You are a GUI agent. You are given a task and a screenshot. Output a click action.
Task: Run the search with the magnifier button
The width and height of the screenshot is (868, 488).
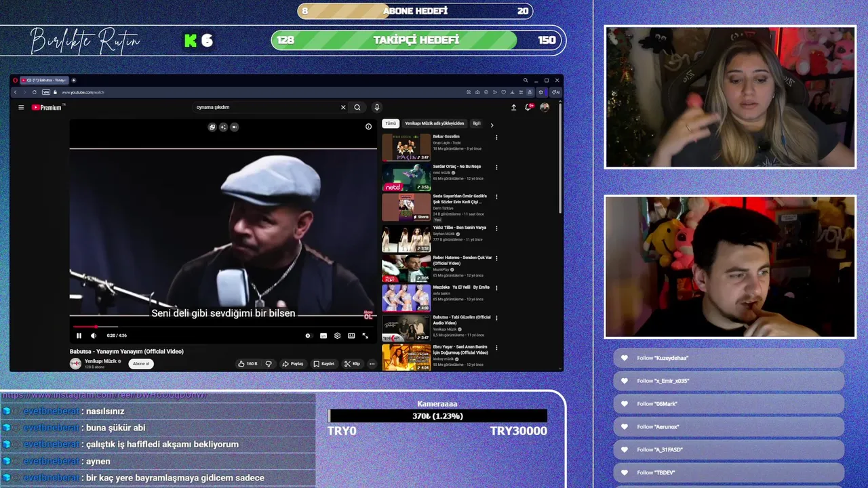357,107
